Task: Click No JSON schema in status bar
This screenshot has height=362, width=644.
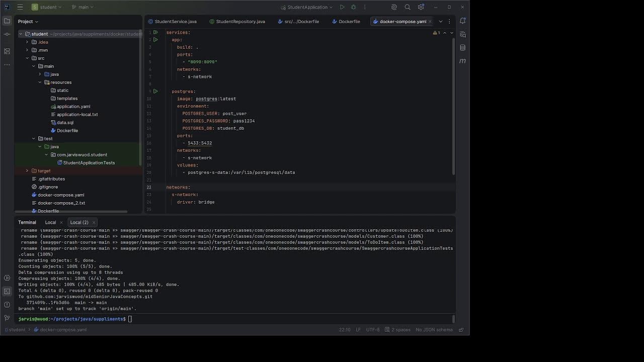Action: (434, 330)
